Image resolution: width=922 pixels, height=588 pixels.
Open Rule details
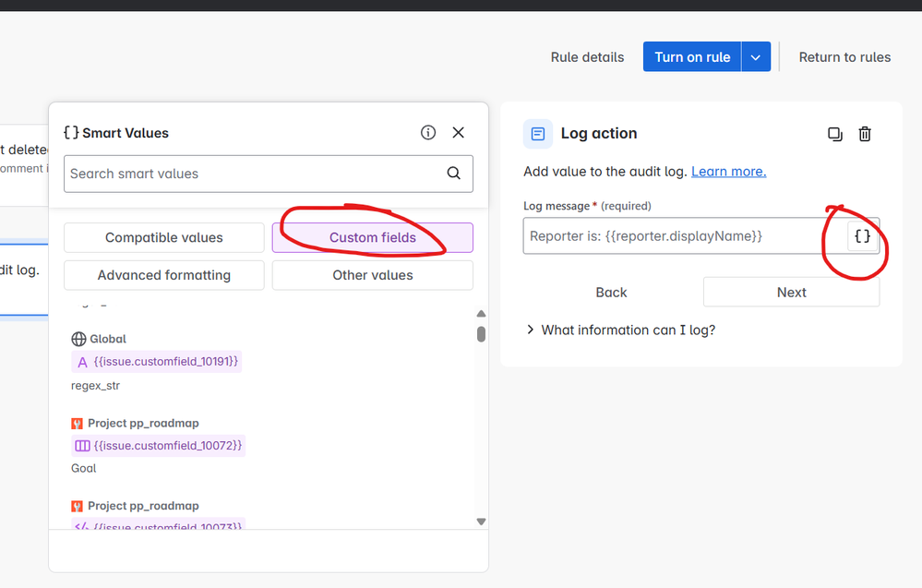587,57
